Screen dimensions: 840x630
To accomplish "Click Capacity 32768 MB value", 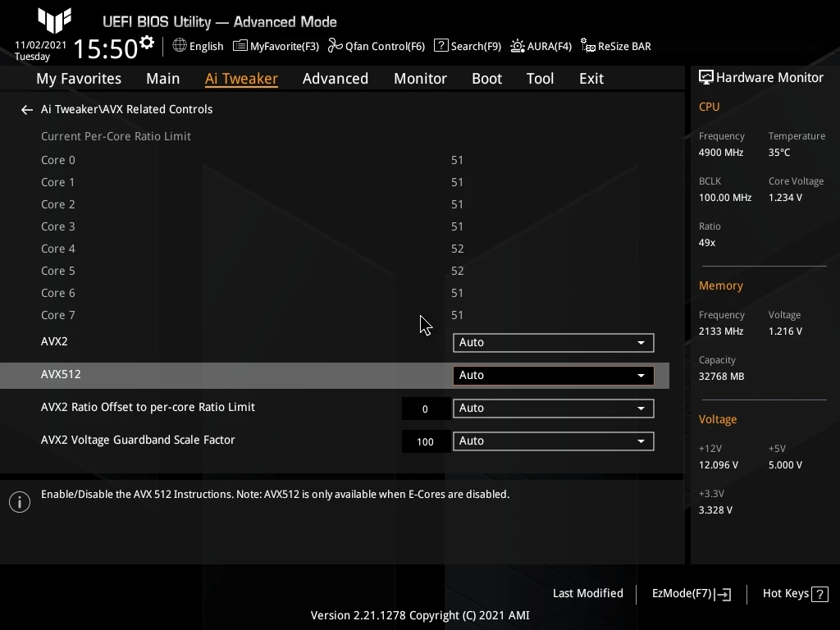I will 721,377.
